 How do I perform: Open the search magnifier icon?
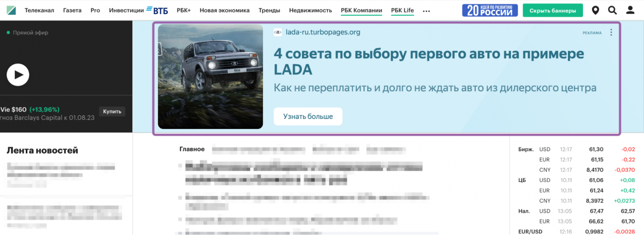coord(612,10)
